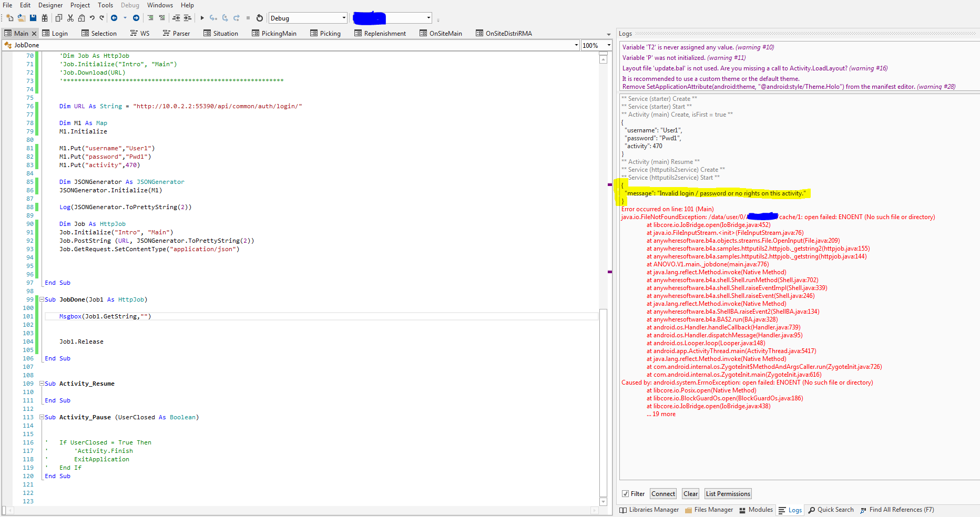
Task: Cut the selected code
Action: click(70, 17)
